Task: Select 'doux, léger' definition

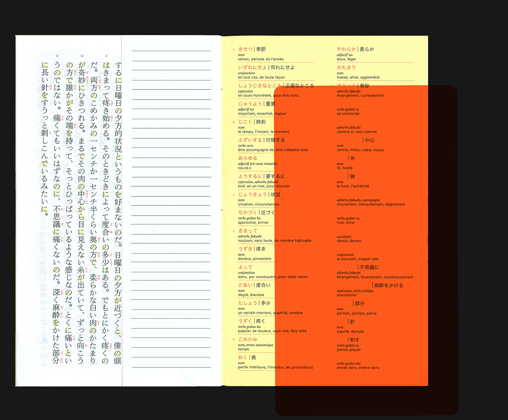Action: [x=346, y=59]
